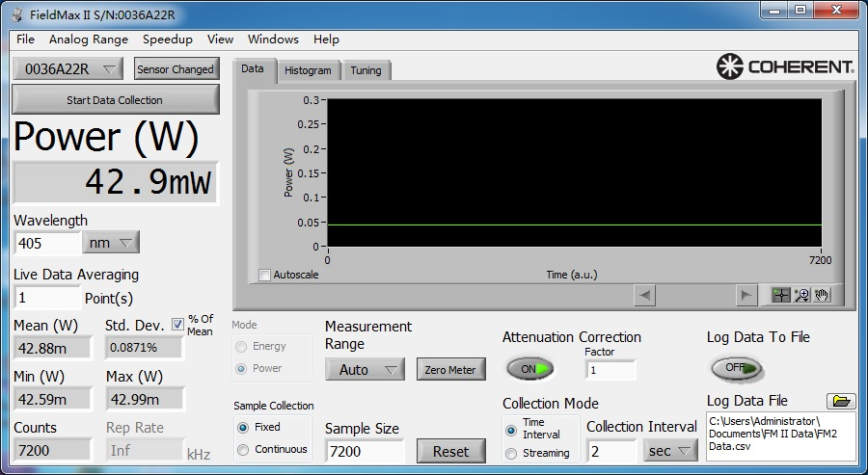Click the Coherent logo

785,67
